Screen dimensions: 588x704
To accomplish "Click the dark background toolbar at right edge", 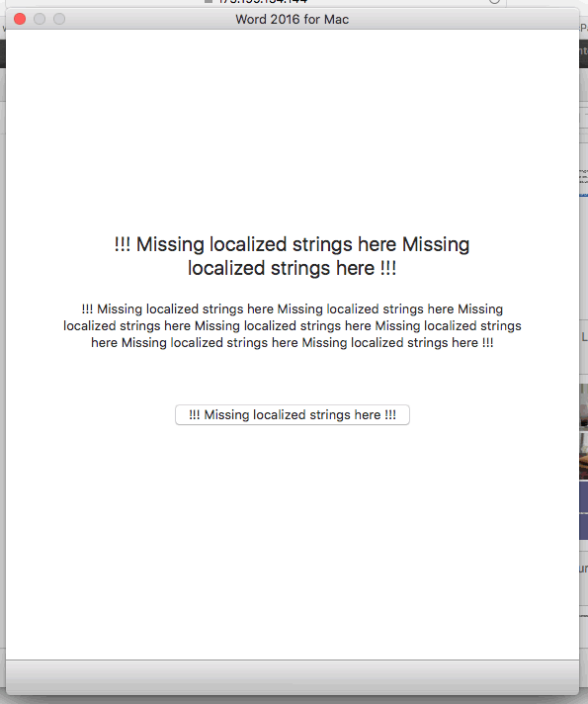I will [x=583, y=53].
